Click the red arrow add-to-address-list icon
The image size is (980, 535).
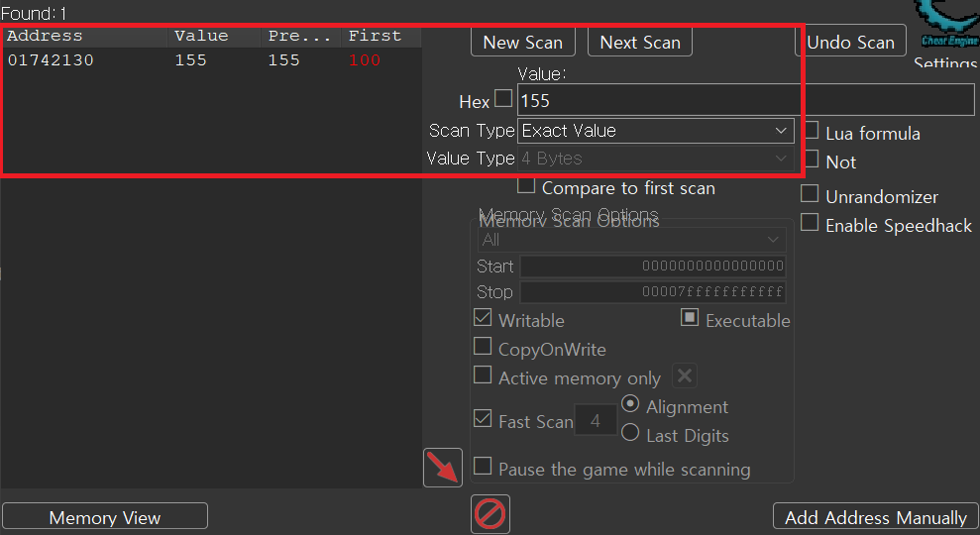(443, 468)
